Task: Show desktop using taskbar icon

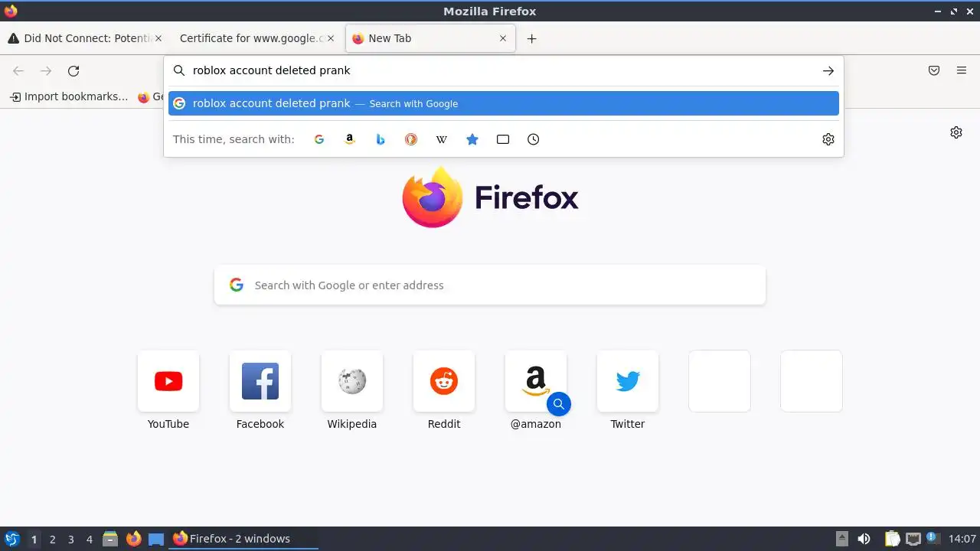Action: point(156,539)
